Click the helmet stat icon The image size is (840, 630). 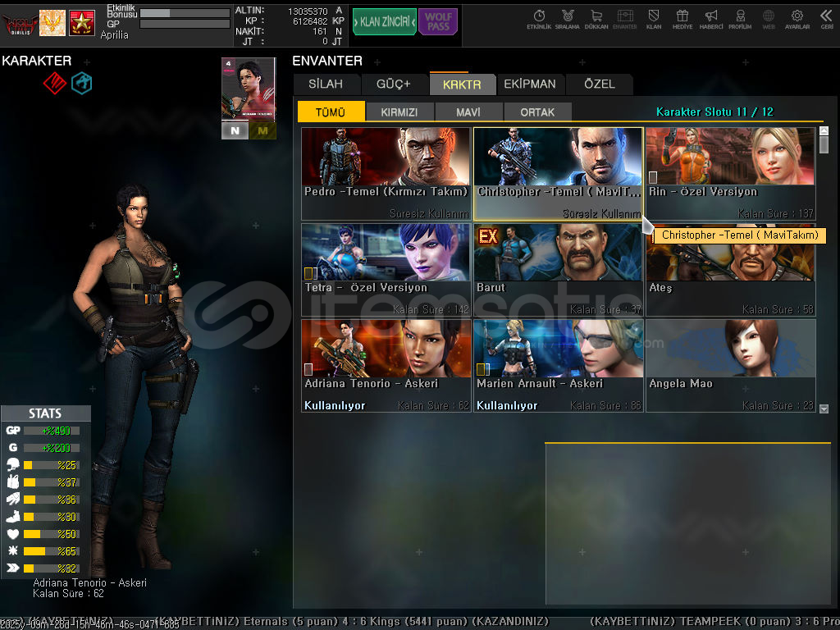point(13,464)
